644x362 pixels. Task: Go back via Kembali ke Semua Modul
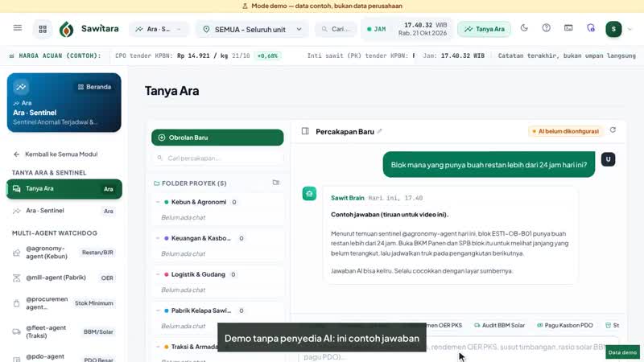point(56,154)
